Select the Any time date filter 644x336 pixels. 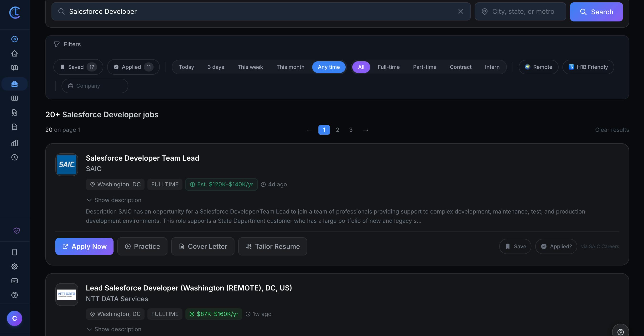[329, 67]
